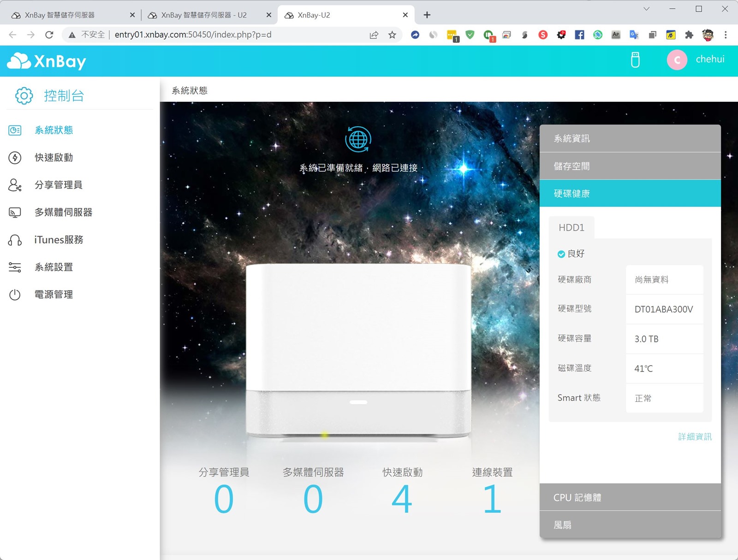
Task: Click the globe network status icon
Action: click(358, 139)
